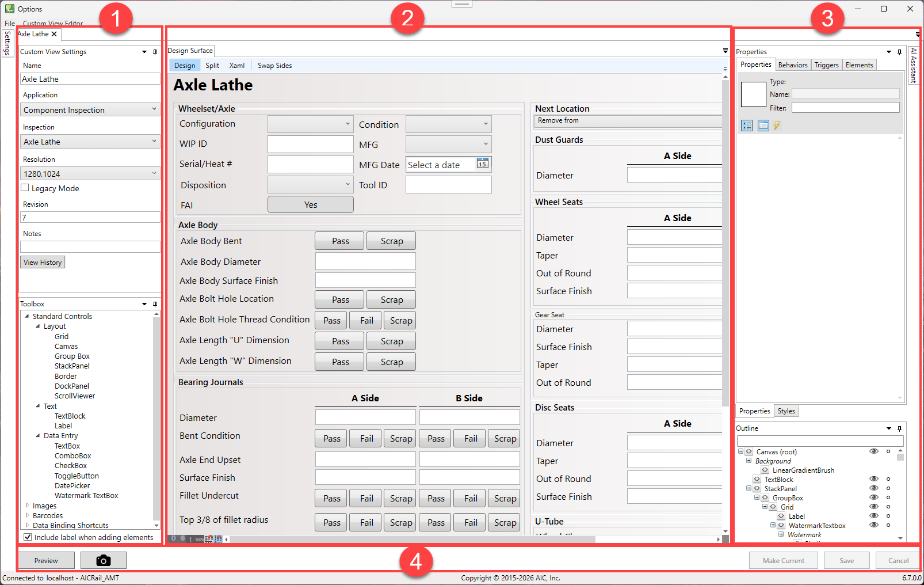Screen dimensions: 924x585
Task: Collapse the StackPanel node in Outline
Action: (749, 488)
